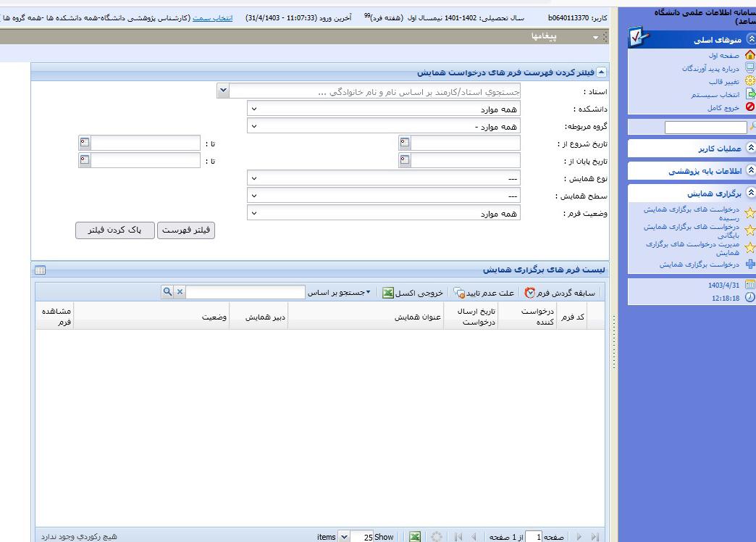Open the انتخاب سمت link in header

point(213,17)
